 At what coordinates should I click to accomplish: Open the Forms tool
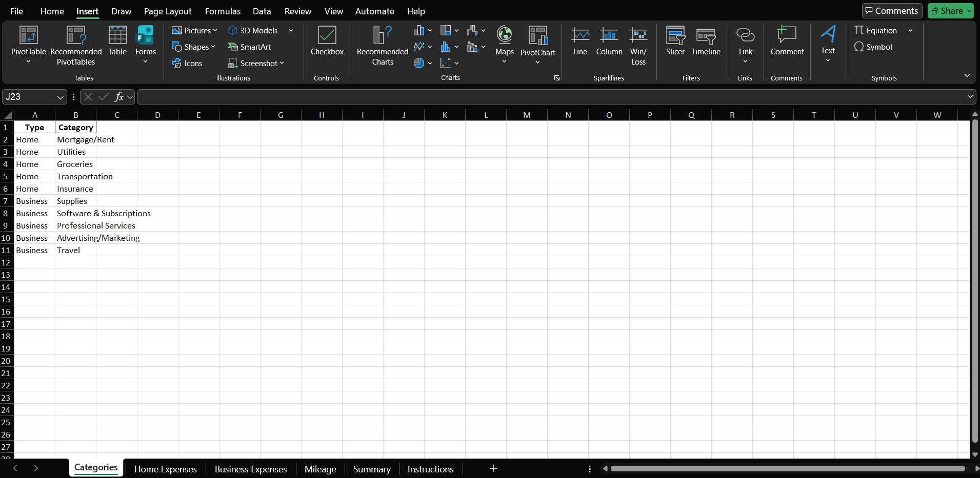pos(145,45)
